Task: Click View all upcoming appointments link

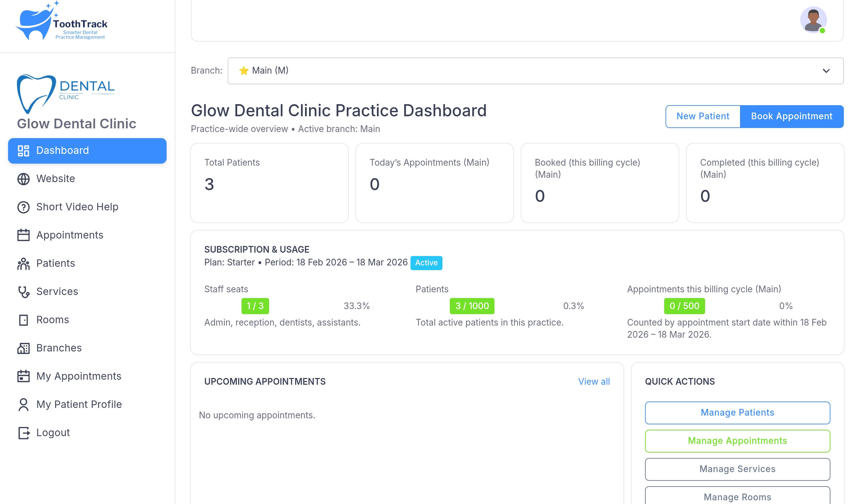Action: point(594,382)
